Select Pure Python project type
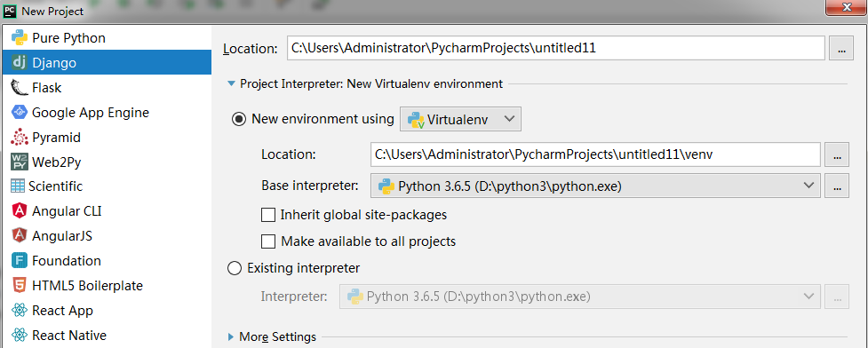 [107, 38]
